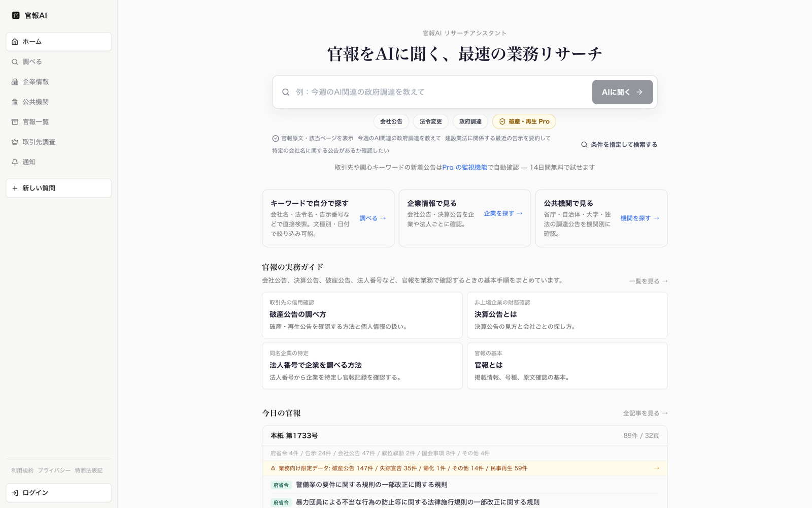
Task: Click the 本紙 第1733号 heading
Action: click(x=294, y=436)
